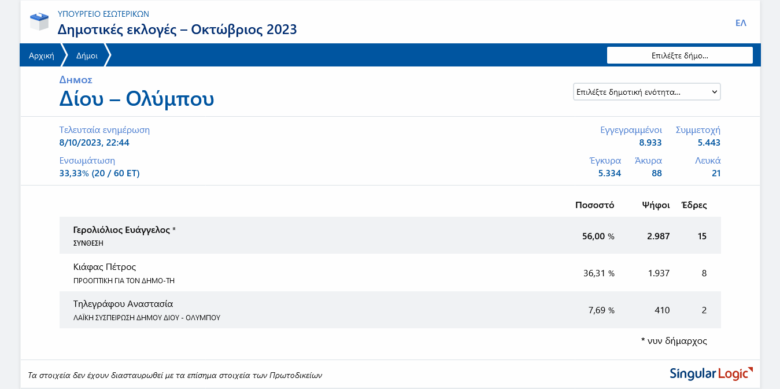780x389 pixels.
Task: Open Τηλεγράφου Αναστασία candidate row
Action: coord(390,310)
